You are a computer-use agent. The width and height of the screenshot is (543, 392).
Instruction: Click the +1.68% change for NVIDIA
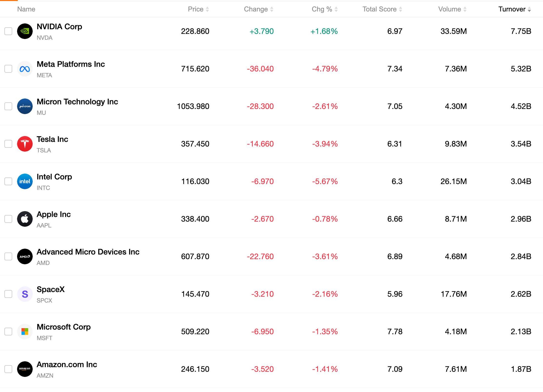pos(324,31)
